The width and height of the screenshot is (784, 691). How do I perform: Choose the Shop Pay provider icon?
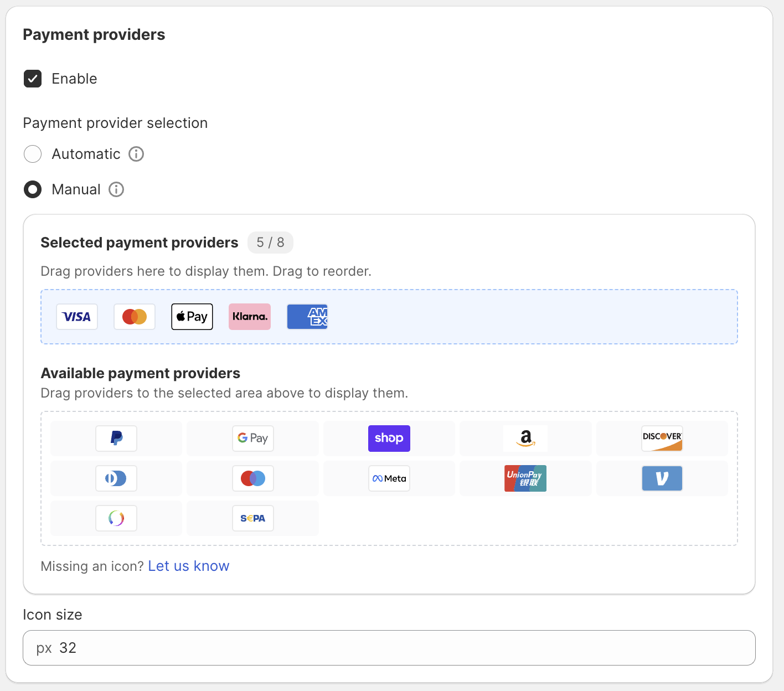[x=389, y=439]
